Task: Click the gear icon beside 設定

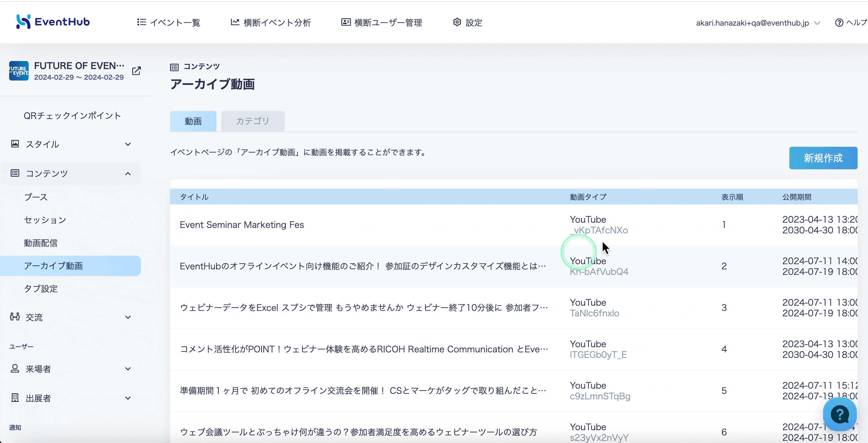Action: pos(457,22)
